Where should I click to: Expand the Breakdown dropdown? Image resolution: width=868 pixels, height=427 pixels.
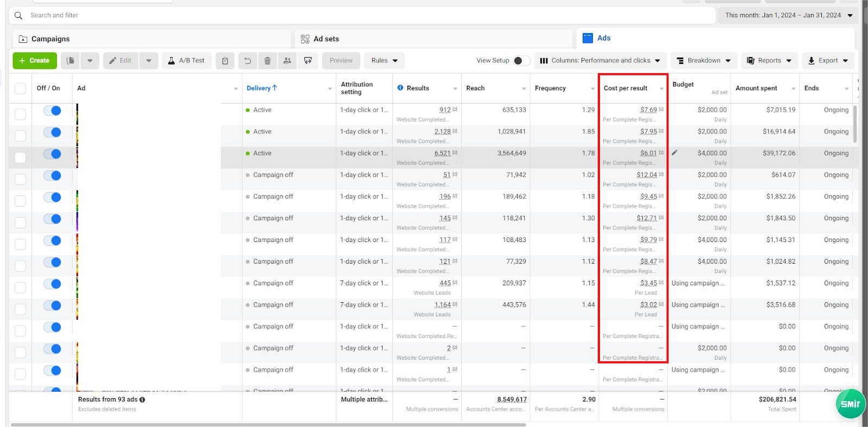click(704, 61)
